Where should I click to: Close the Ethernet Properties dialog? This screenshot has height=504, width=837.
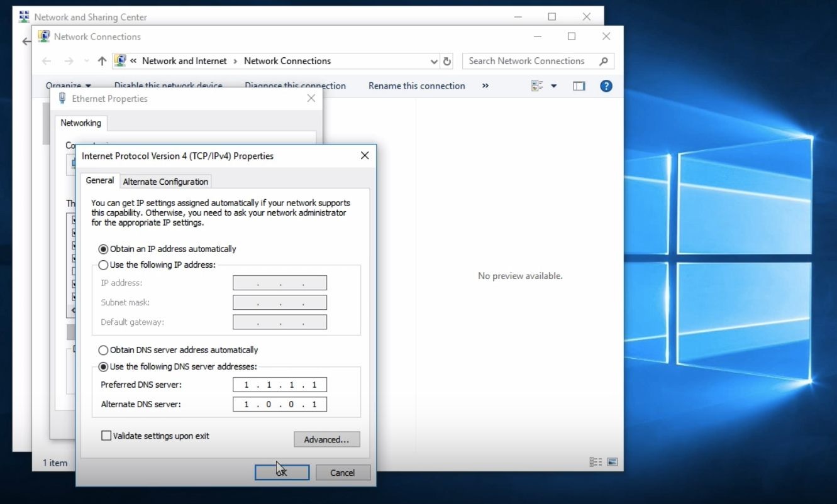(311, 98)
